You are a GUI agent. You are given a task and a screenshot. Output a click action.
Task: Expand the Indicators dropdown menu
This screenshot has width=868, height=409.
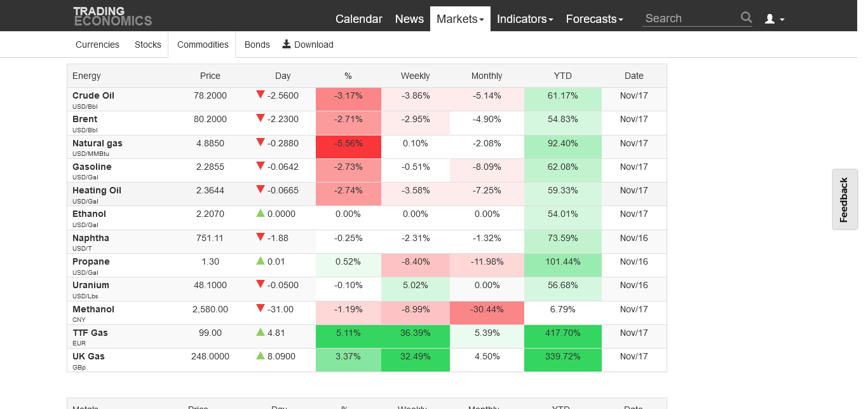(525, 19)
